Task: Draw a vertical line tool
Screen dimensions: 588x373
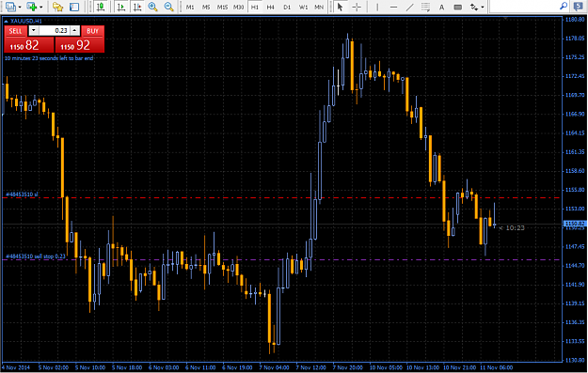Action: [377, 7]
